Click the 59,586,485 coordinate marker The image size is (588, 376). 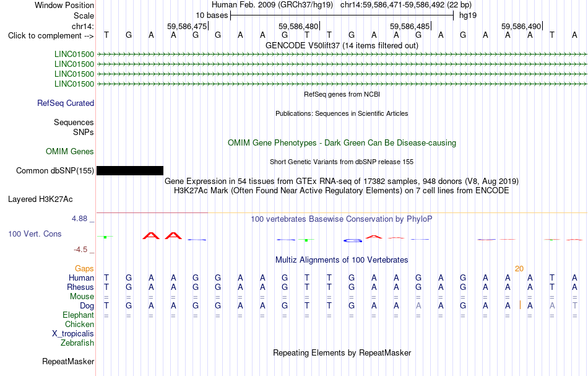coord(410,26)
